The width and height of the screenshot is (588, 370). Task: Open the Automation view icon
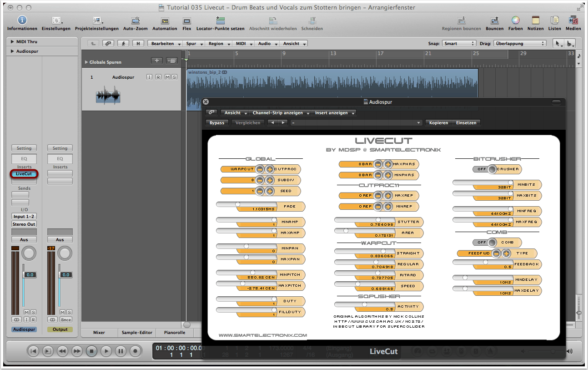pyautogui.click(x=165, y=20)
